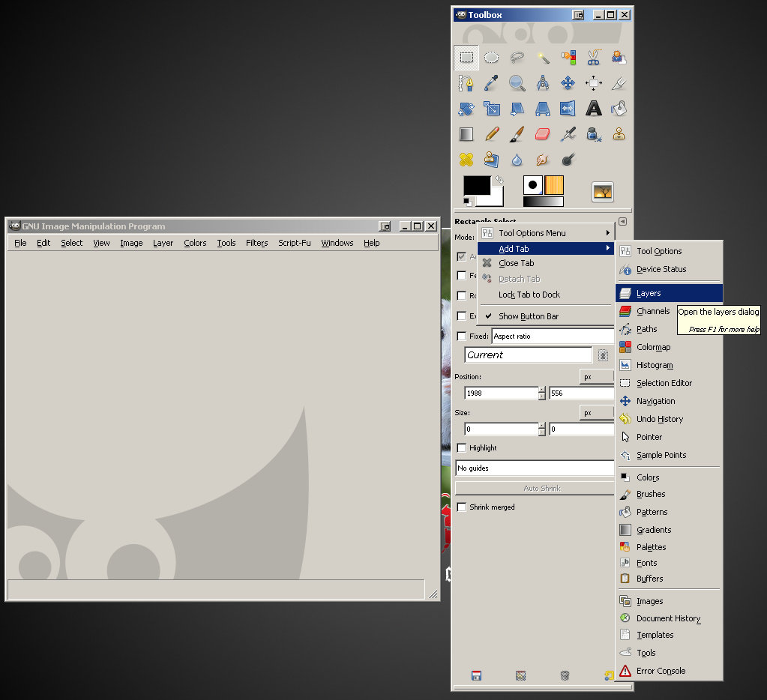Select the Scissors Select tool
Image resolution: width=767 pixels, height=700 pixels.
(593, 58)
